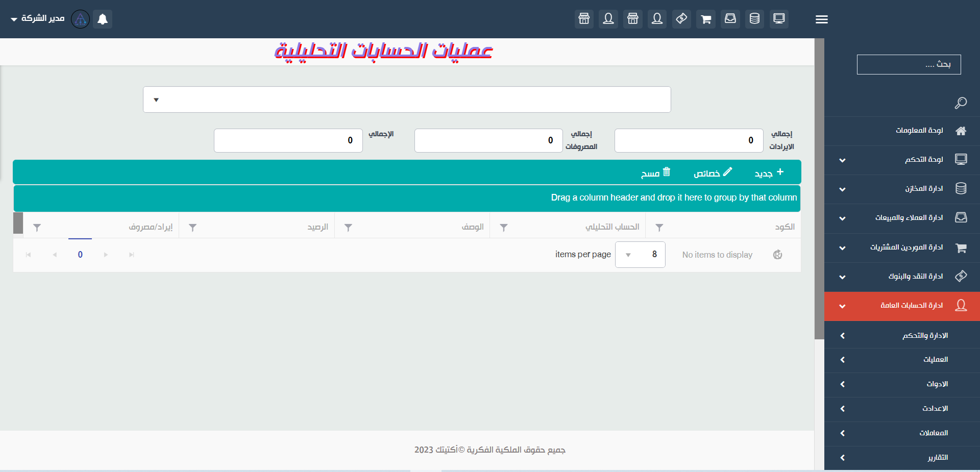Sort by إيراد/مصروف column header
980x472 pixels.
point(151,227)
